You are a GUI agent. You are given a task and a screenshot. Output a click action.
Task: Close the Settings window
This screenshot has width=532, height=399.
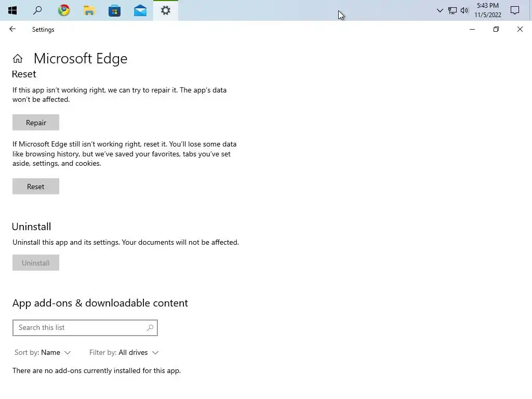520,29
